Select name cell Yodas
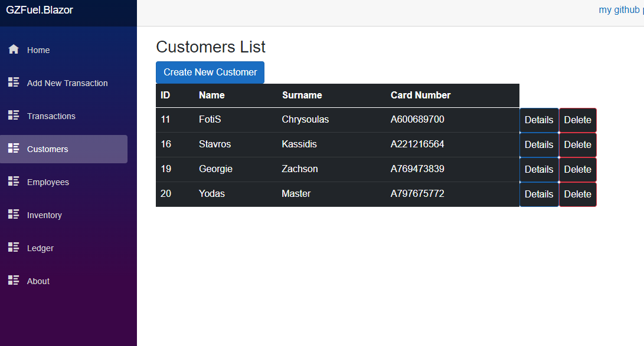This screenshot has width=644, height=346. tap(211, 193)
